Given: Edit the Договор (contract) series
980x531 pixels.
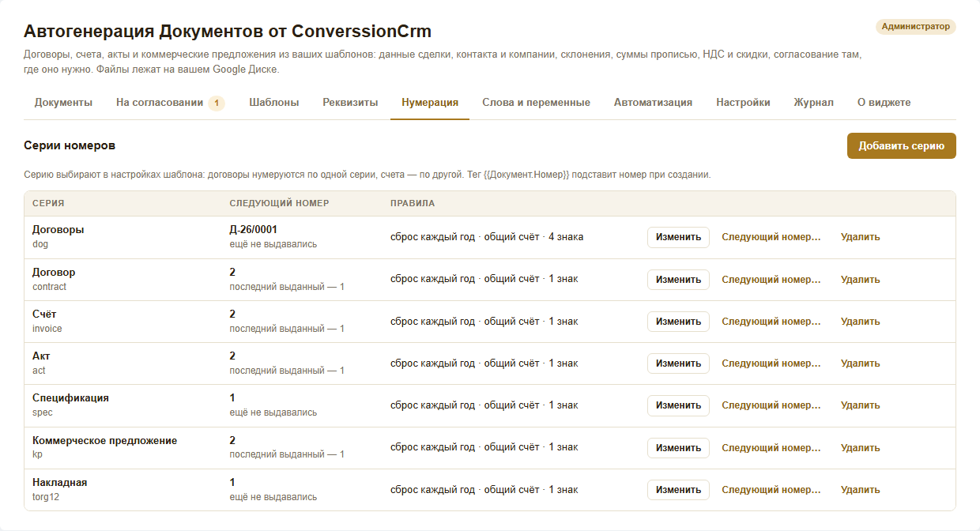Looking at the screenshot, I should (x=678, y=280).
